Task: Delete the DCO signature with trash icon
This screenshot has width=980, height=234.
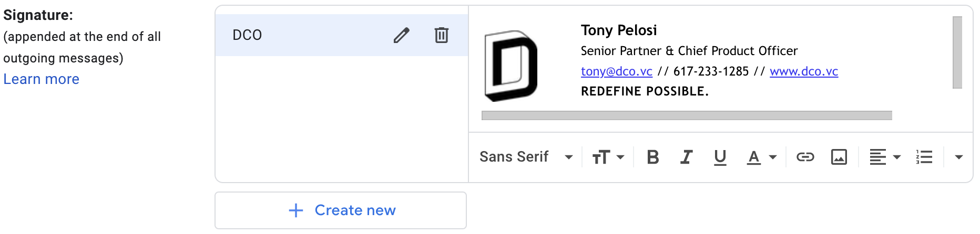Action: point(442,35)
